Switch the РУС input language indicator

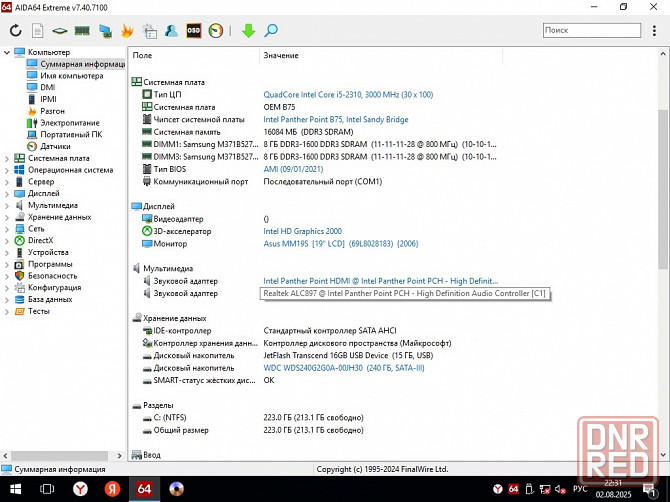click(x=580, y=489)
